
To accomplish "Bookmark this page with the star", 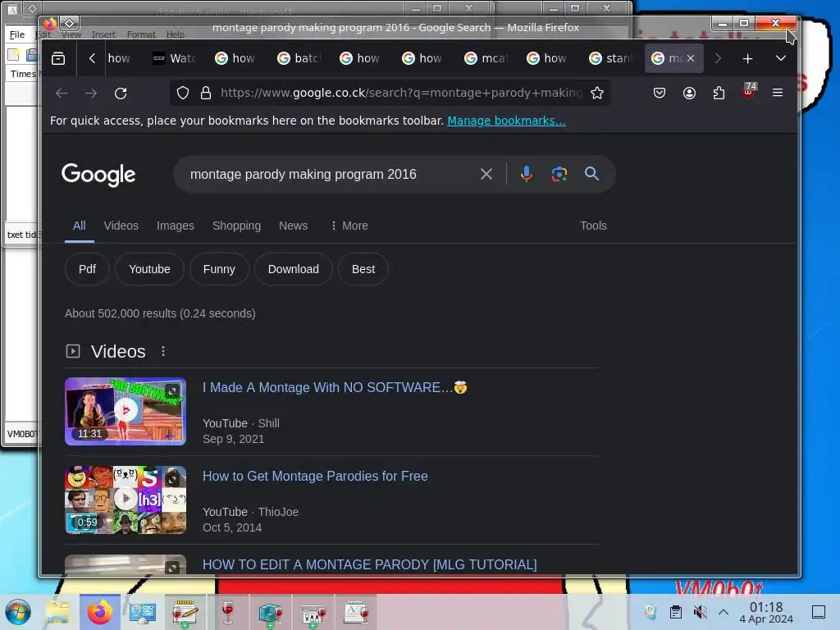I will 597,94.
